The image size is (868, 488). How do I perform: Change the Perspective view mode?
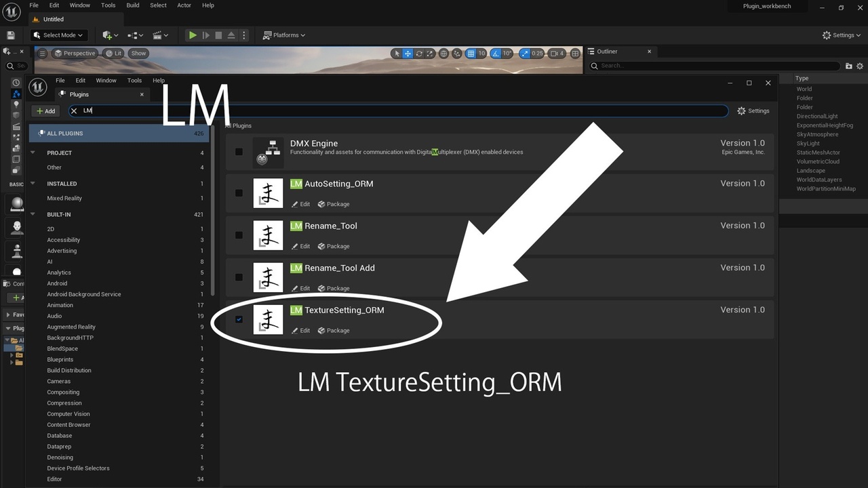coord(75,54)
